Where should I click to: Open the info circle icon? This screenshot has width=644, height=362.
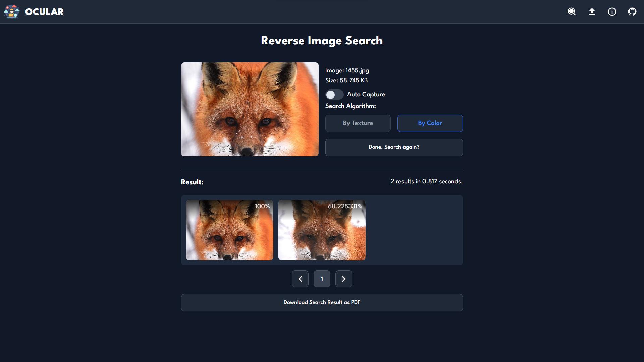coord(612,12)
